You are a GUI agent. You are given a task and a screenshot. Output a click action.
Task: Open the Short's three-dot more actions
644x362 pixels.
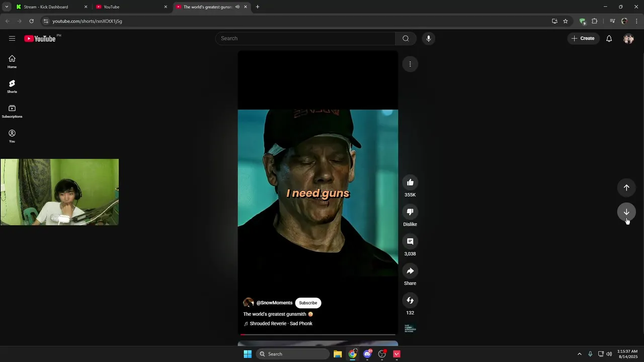click(x=410, y=64)
